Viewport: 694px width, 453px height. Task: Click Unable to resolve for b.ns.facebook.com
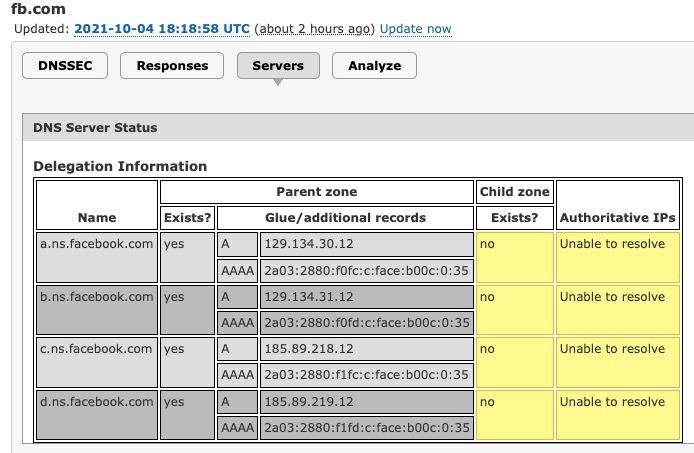618,310
